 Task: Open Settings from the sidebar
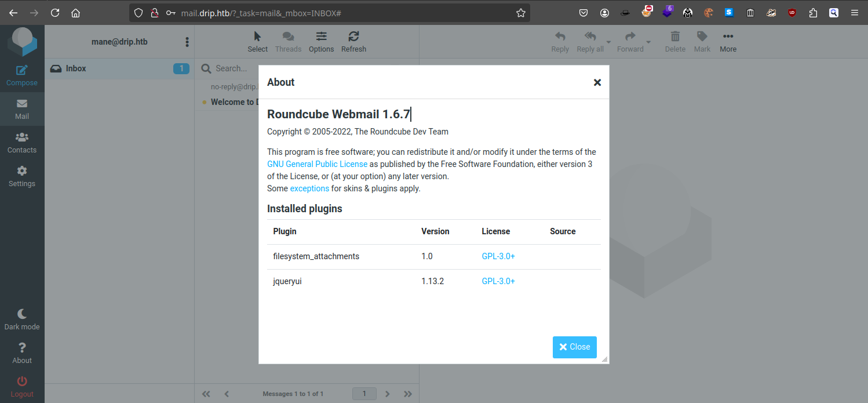tap(22, 176)
